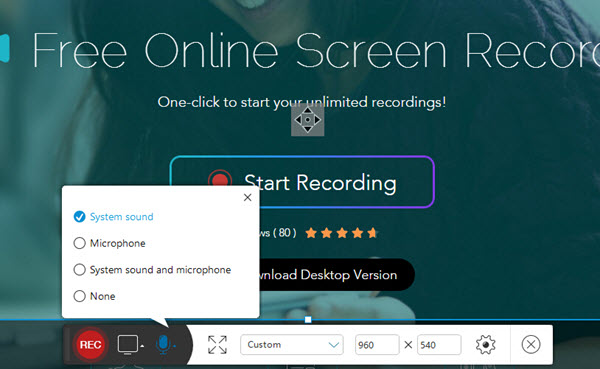Select System sound and microphone option
The height and width of the screenshot is (369, 600).
152,269
